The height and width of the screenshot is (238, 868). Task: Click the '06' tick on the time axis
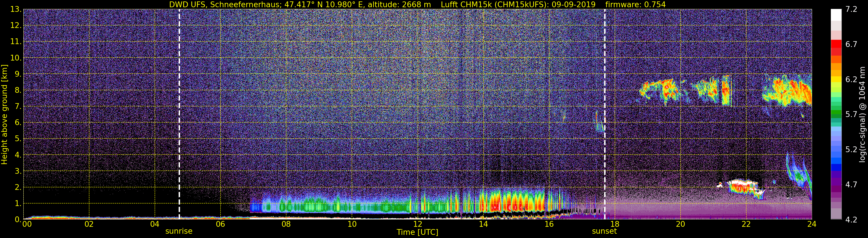pos(220,224)
